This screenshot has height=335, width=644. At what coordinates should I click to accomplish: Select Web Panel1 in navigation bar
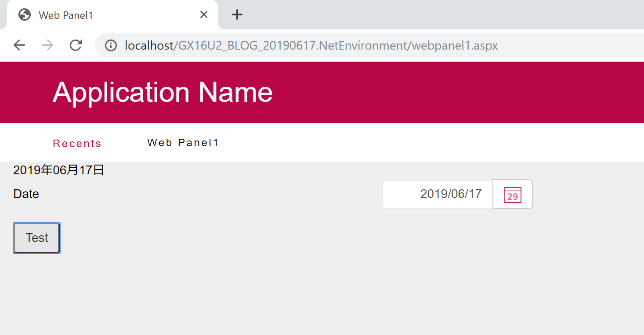tap(183, 143)
